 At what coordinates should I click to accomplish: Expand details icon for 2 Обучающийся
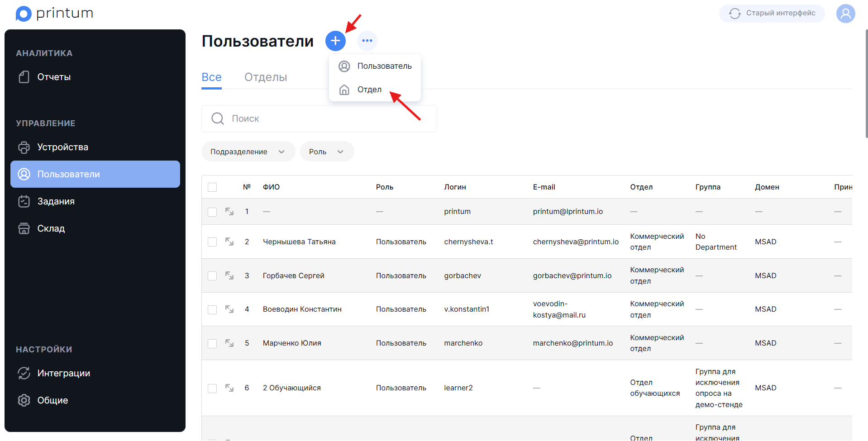click(x=229, y=388)
